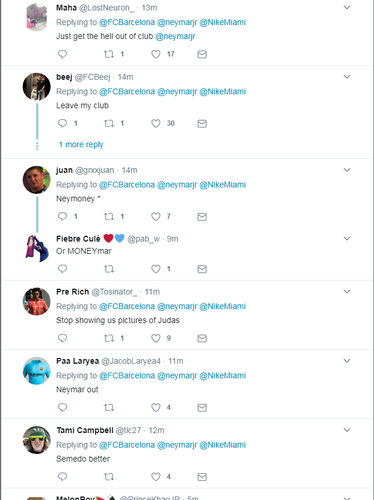View juan's profile picture
This screenshot has height=500, width=374.
37,180
